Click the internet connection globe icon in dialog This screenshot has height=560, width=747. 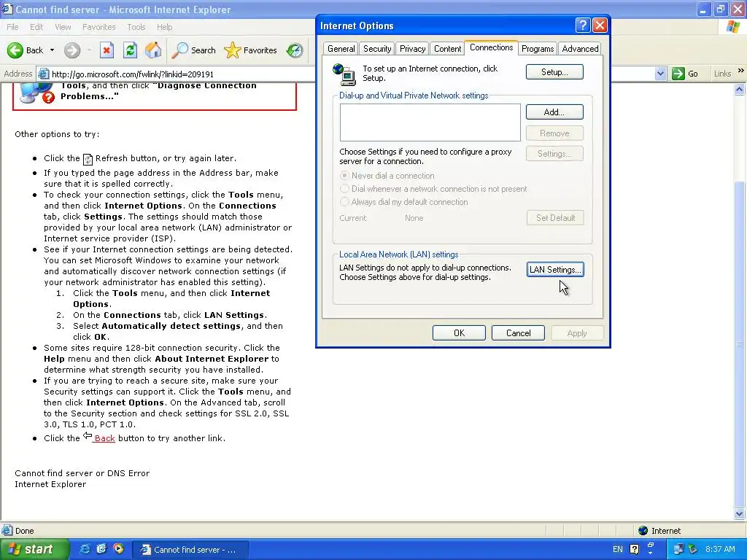pos(344,74)
